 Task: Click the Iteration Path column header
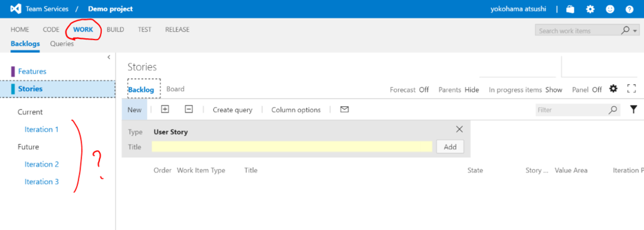tap(628, 170)
